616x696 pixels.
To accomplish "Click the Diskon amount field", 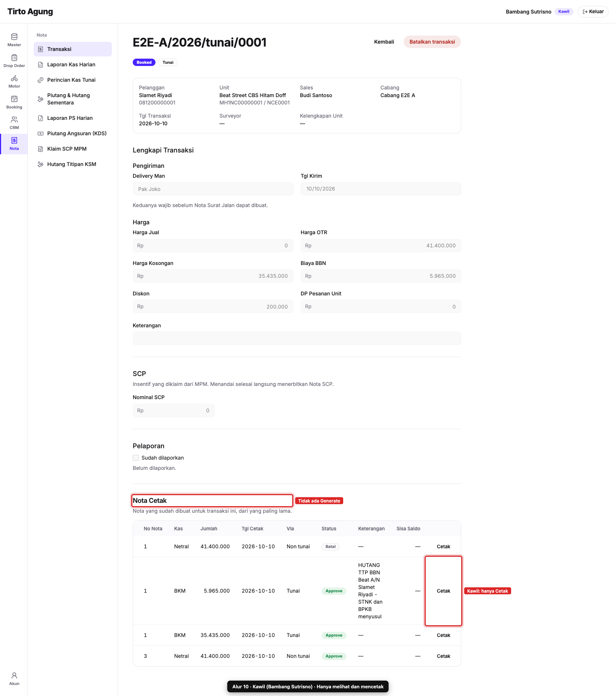I will point(213,306).
